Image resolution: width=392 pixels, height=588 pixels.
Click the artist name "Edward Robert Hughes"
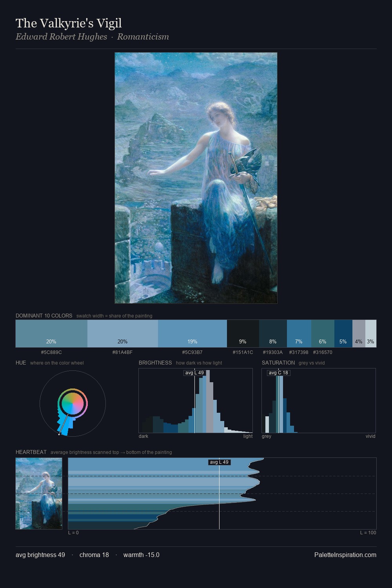pyautogui.click(x=61, y=37)
